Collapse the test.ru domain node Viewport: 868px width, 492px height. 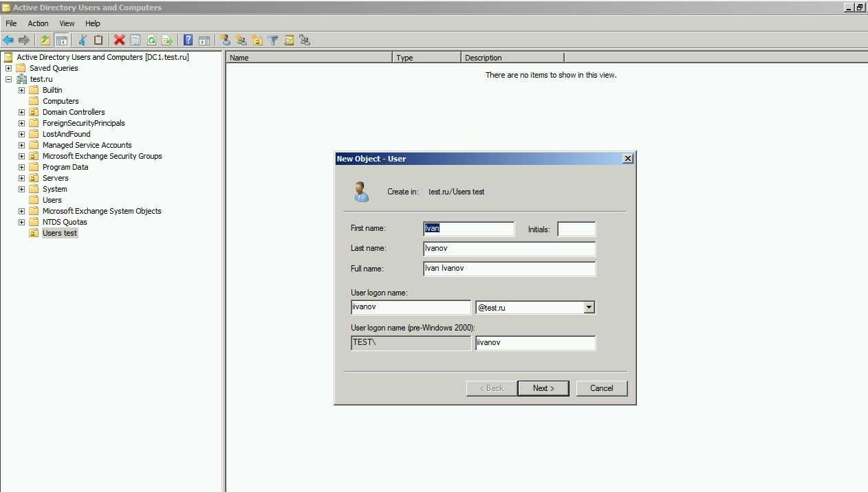(x=8, y=79)
